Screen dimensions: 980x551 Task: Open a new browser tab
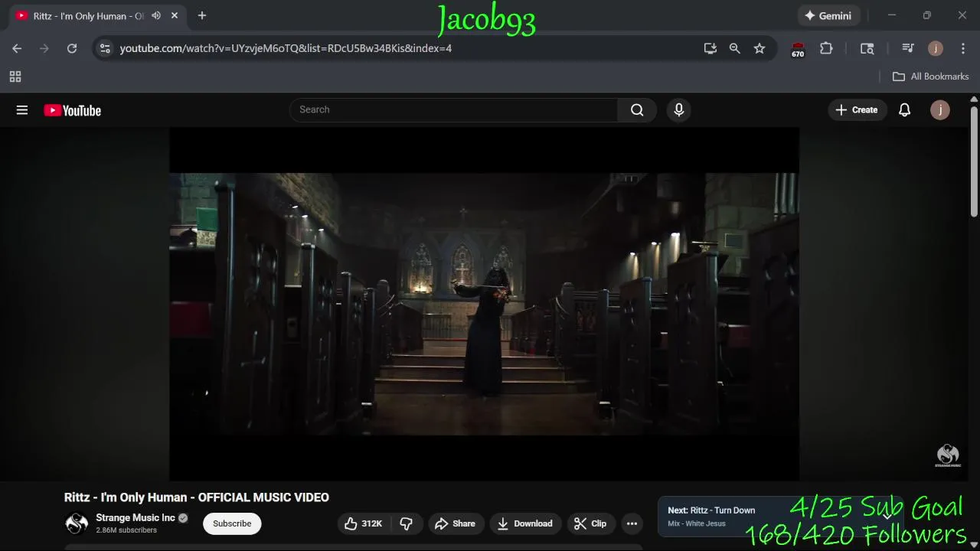pos(202,15)
